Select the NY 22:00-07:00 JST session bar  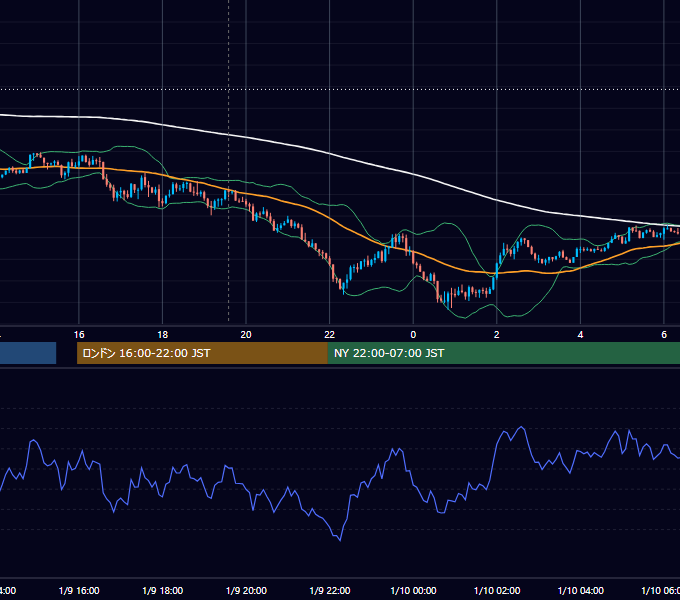coord(503,353)
